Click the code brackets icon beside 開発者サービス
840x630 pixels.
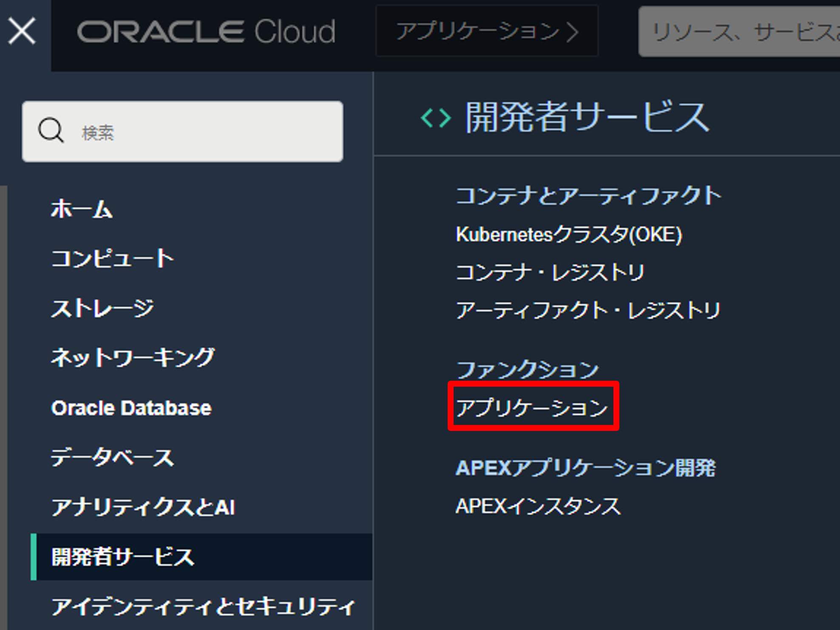coord(435,118)
